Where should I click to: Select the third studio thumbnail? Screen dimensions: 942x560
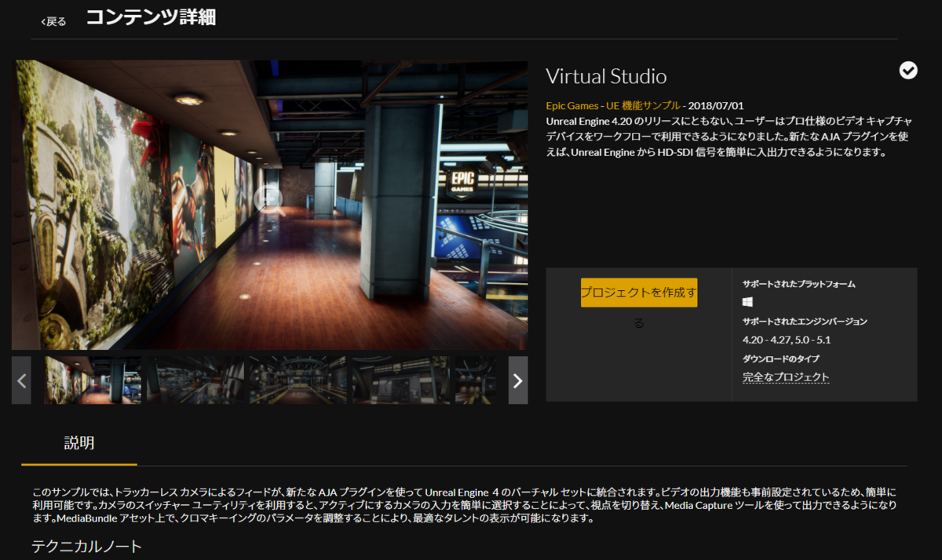[298, 380]
